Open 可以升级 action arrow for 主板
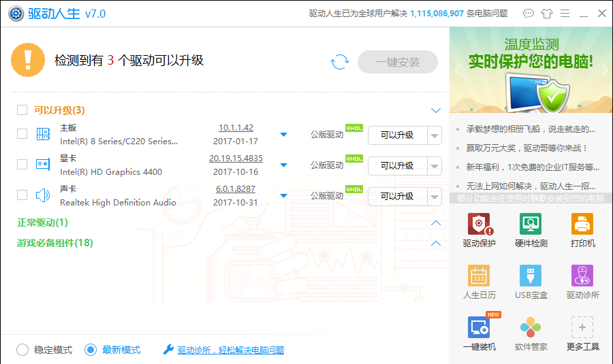The image size is (613, 364). click(435, 135)
